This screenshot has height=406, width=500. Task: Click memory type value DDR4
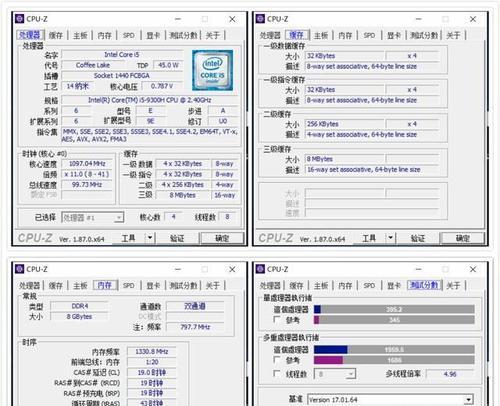pos(79,306)
